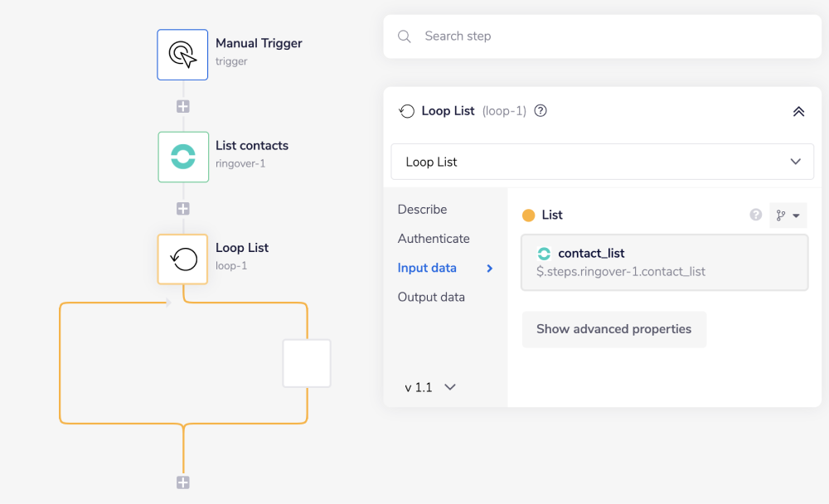Click the Search step input field
Image resolution: width=829 pixels, height=504 pixels.
tap(613, 36)
